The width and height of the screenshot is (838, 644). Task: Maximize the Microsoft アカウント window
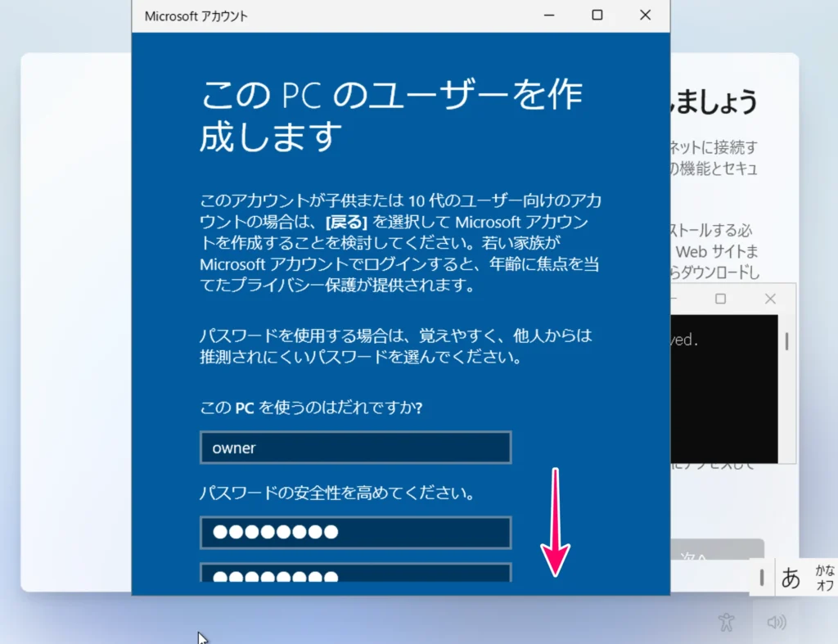[597, 16]
